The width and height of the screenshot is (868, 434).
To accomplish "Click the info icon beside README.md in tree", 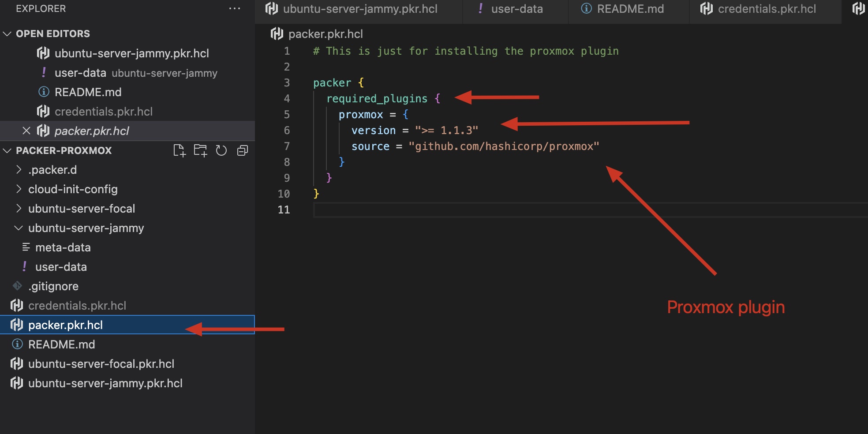I will (17, 344).
